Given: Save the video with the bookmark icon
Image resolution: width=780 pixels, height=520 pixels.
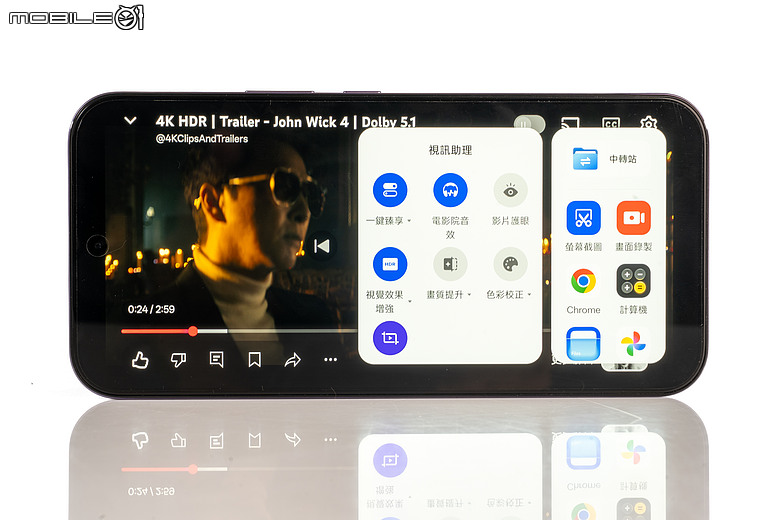Looking at the screenshot, I should point(255,359).
